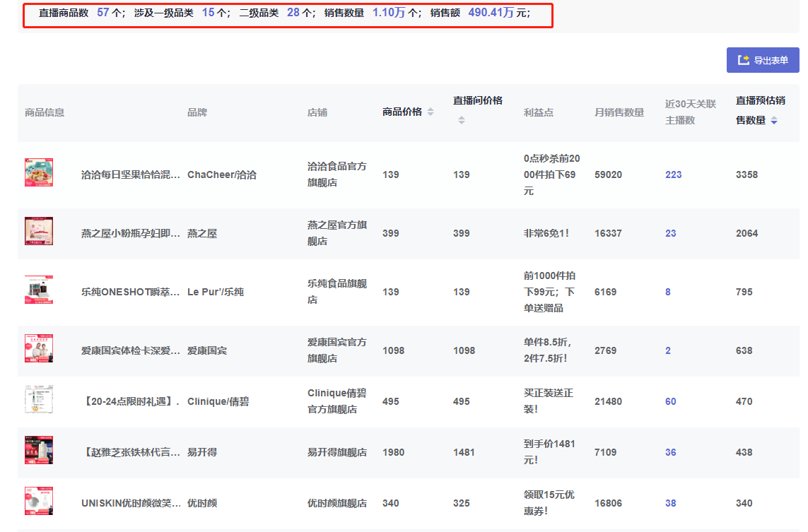Click live product count 57
The height and width of the screenshot is (532, 808).
pyautogui.click(x=103, y=12)
